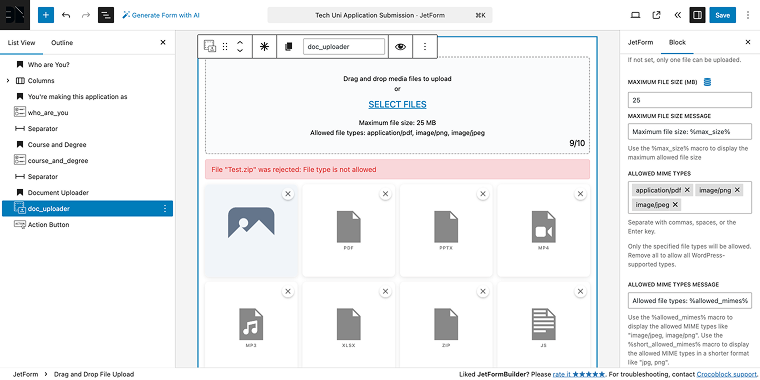Close the List View panel
Image resolution: width=760 pixels, height=380 pixels.
coord(163,43)
